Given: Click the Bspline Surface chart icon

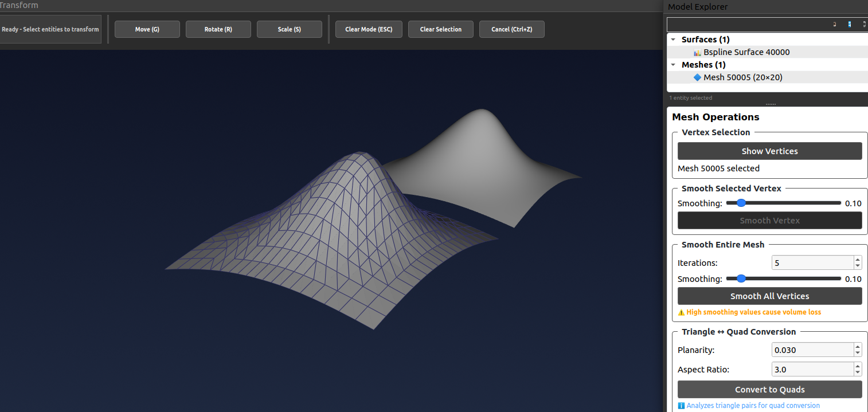Looking at the screenshot, I should point(697,52).
